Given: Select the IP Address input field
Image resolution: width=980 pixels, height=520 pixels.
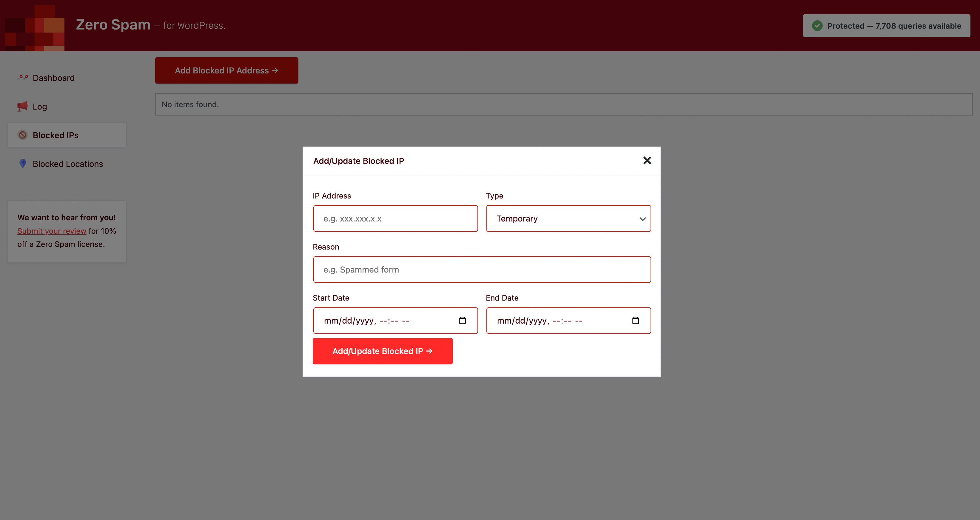Looking at the screenshot, I should (x=395, y=219).
